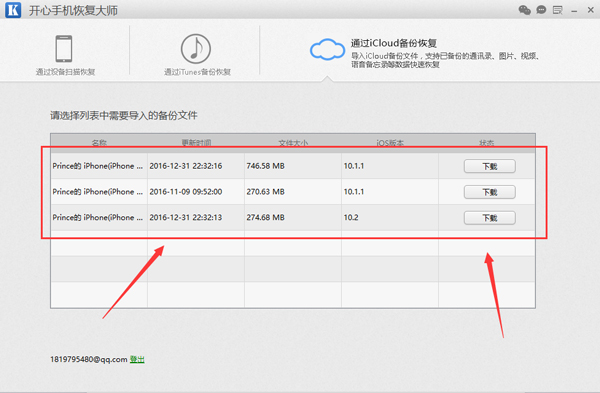Close the recovery app window

point(590,10)
